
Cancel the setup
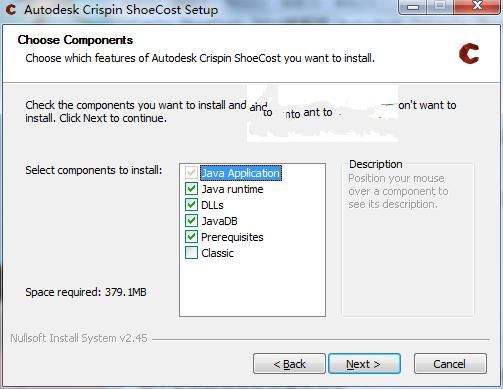point(450,364)
